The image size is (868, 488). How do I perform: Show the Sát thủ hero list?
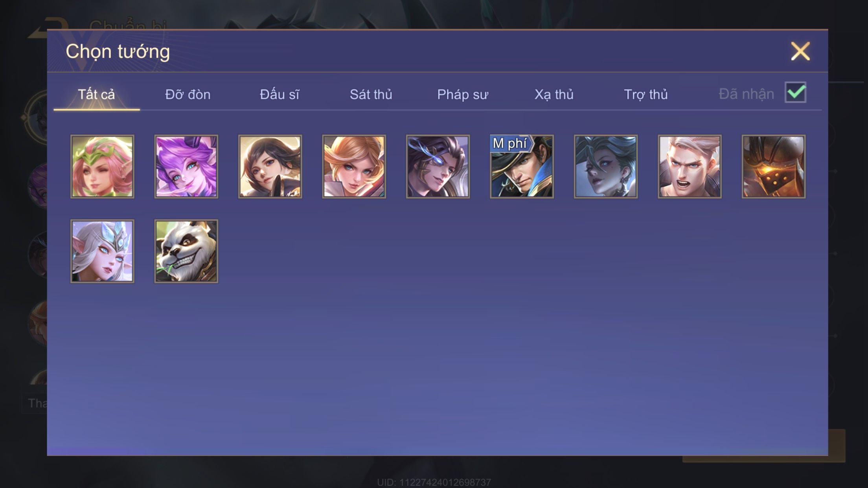click(x=371, y=94)
